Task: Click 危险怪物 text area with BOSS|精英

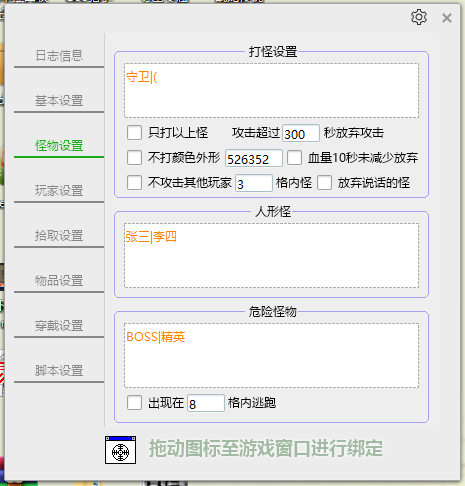Action: (271, 355)
